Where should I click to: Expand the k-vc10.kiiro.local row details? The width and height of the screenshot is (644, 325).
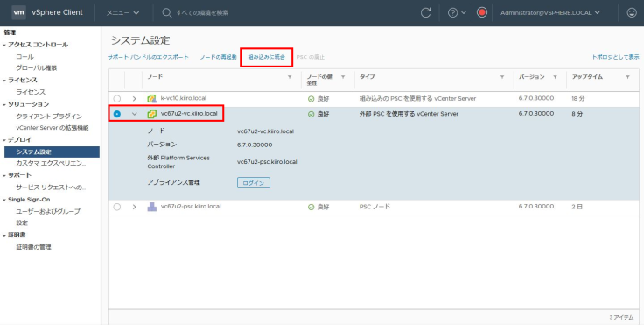click(134, 99)
